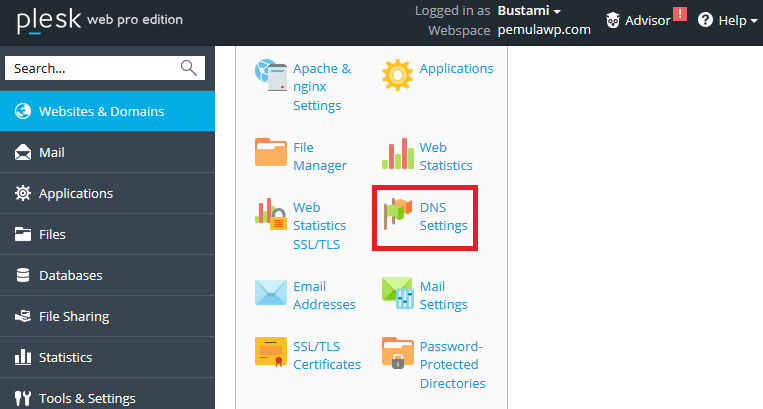This screenshot has height=409, width=763.
Task: Open Apache & nginx Settings link
Action: point(322,87)
